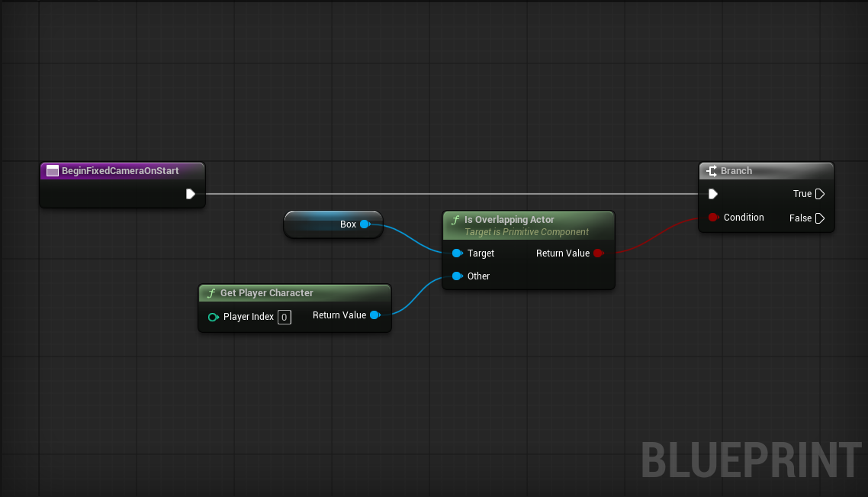Click the Branch Condition input pin
The height and width of the screenshot is (497, 868).
click(x=713, y=218)
